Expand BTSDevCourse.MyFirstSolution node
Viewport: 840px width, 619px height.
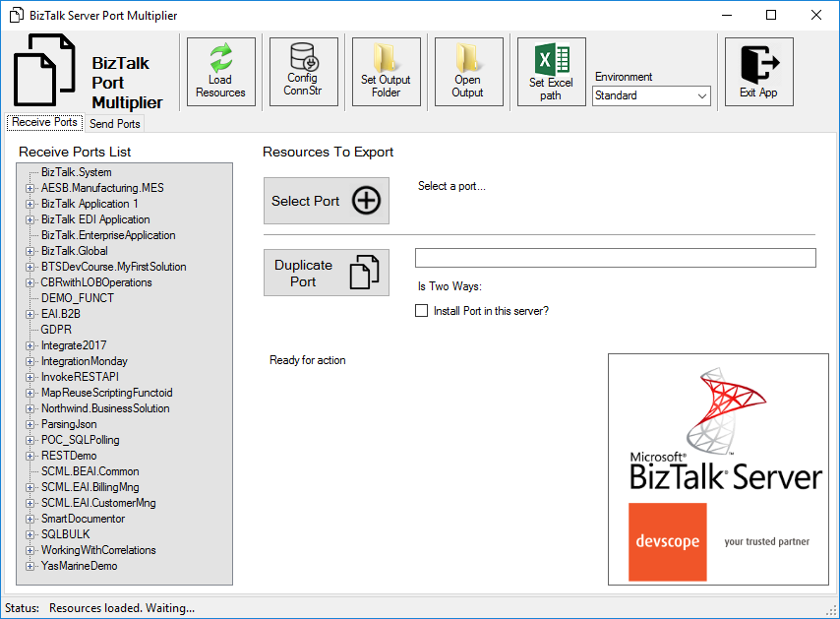point(30,267)
